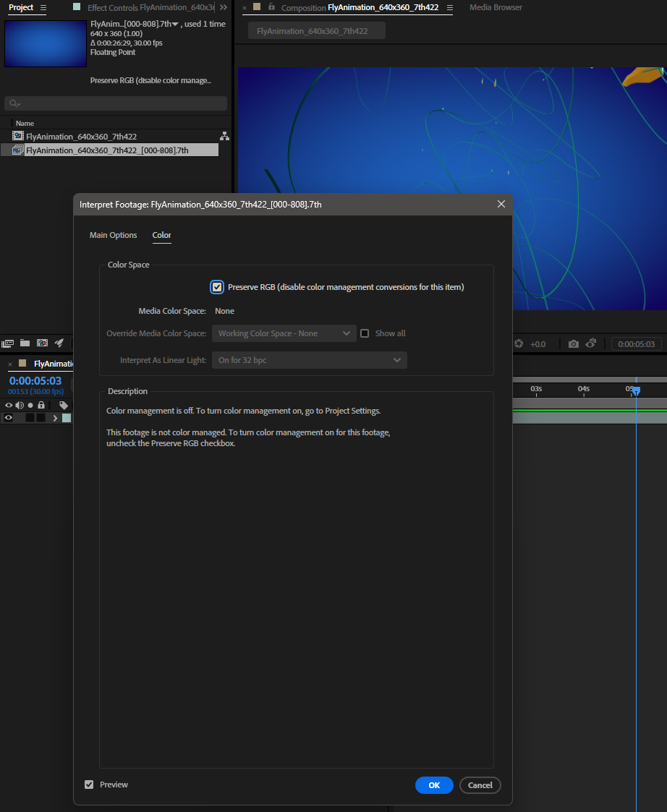Click the Interpret Footage icon in Project panel
The height and width of the screenshot is (812, 667).
pos(8,343)
